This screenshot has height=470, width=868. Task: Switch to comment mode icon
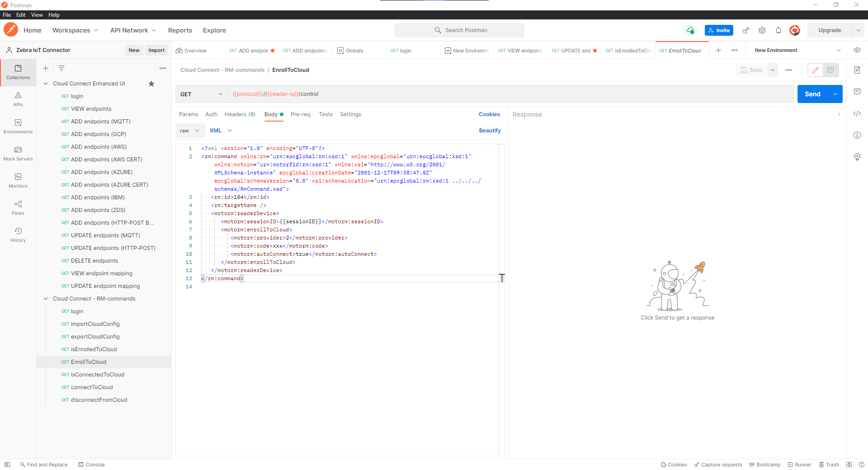[x=830, y=70]
